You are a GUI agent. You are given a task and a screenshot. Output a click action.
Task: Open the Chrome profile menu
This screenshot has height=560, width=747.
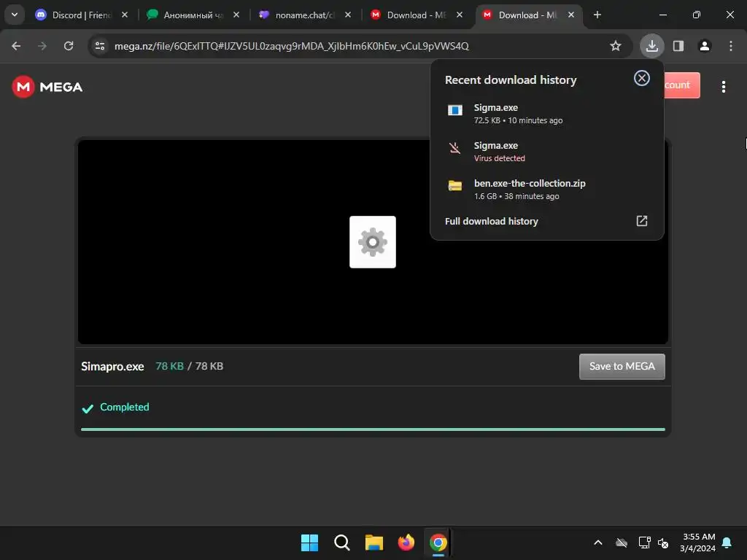tap(704, 46)
